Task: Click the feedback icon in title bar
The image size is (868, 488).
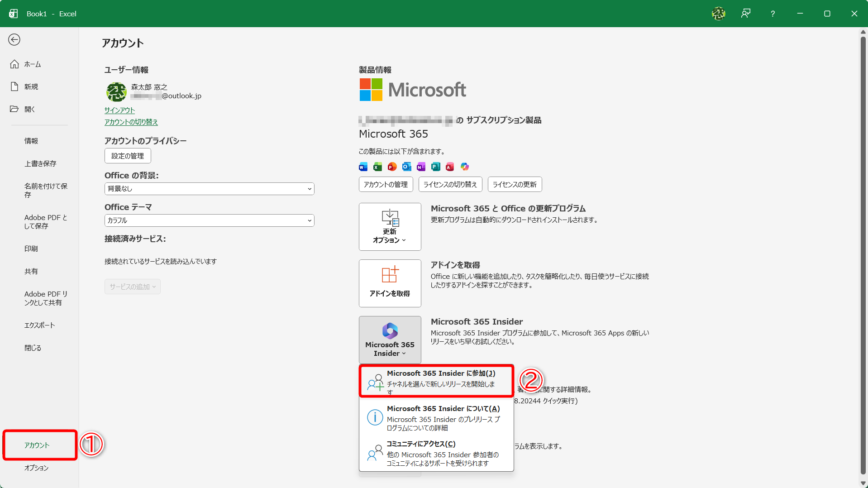Action: click(745, 14)
